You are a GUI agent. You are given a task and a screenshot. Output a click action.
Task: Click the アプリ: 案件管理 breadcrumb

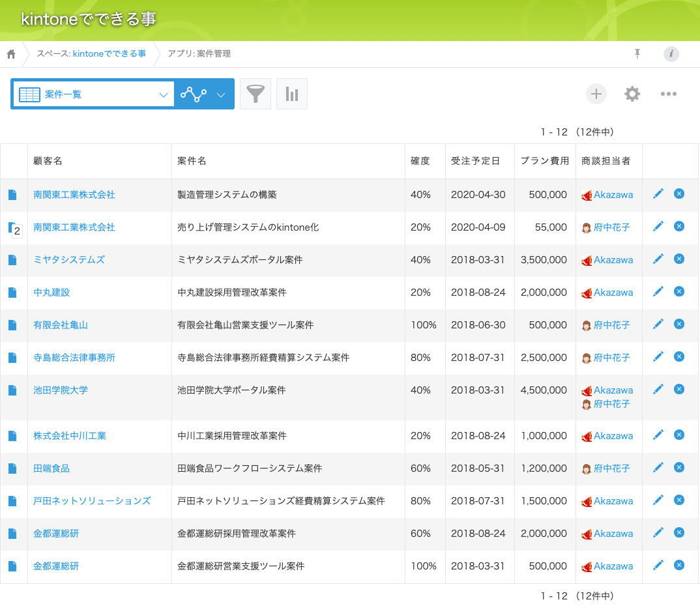(199, 53)
